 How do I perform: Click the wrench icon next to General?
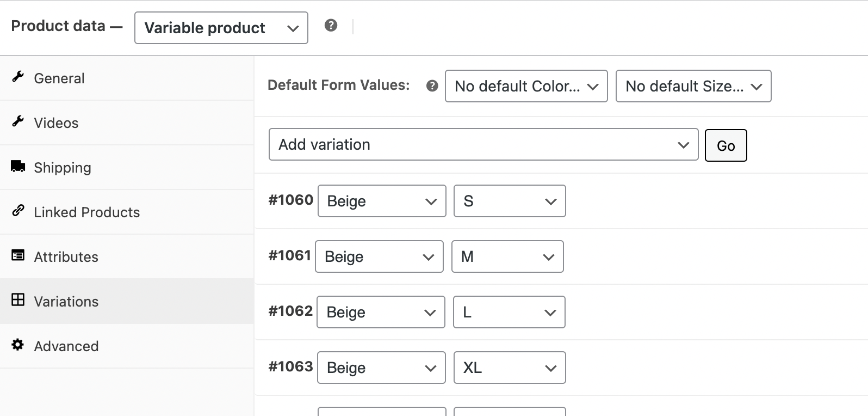click(x=18, y=77)
